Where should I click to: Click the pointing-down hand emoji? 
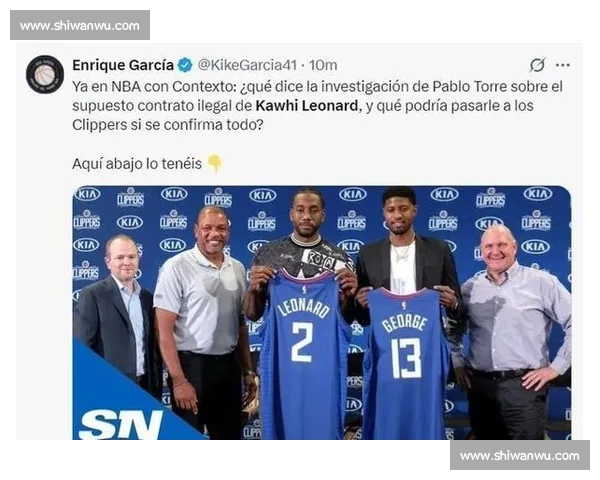[x=215, y=164]
